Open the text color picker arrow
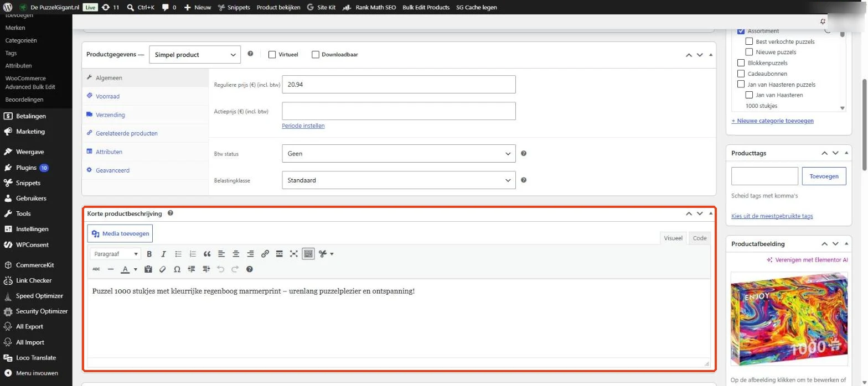868x386 pixels. (x=136, y=269)
